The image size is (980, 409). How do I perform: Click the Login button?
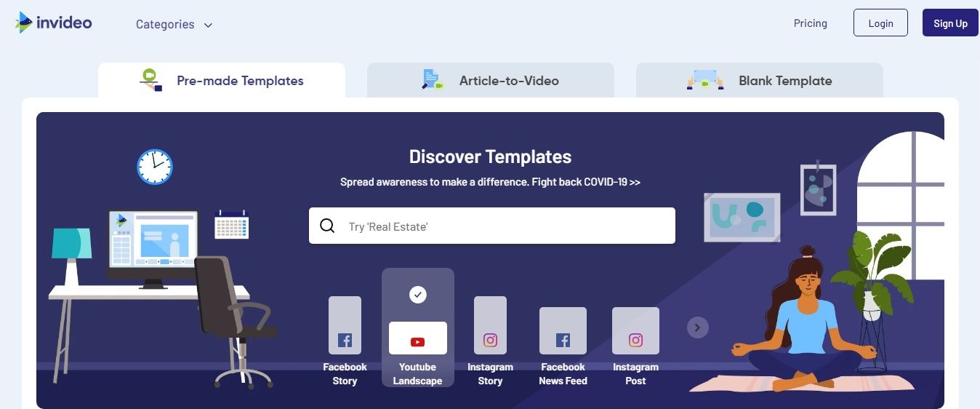(880, 23)
